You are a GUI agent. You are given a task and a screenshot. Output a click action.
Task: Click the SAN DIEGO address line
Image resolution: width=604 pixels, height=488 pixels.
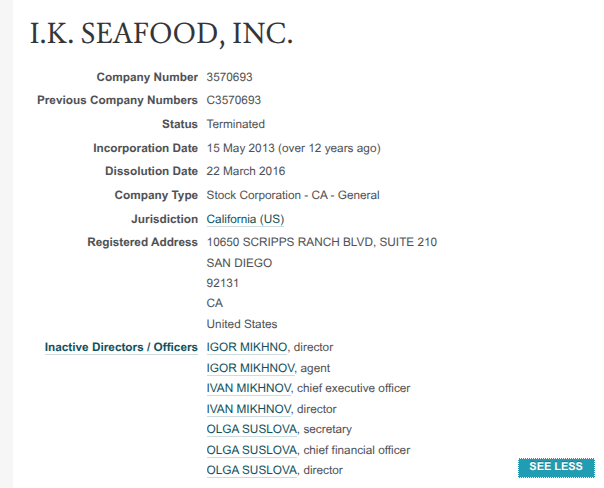coord(239,263)
